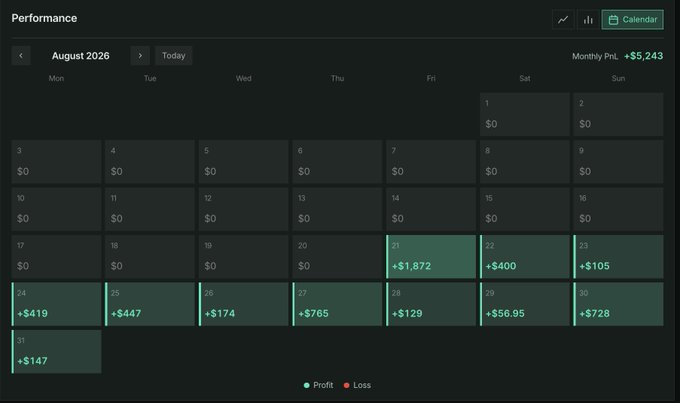
Task: Click the Sat column header
Action: 525,79
